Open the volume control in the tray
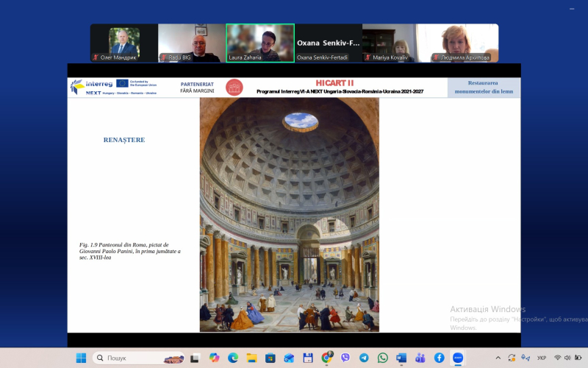The height and width of the screenshot is (368, 588). [x=568, y=358]
